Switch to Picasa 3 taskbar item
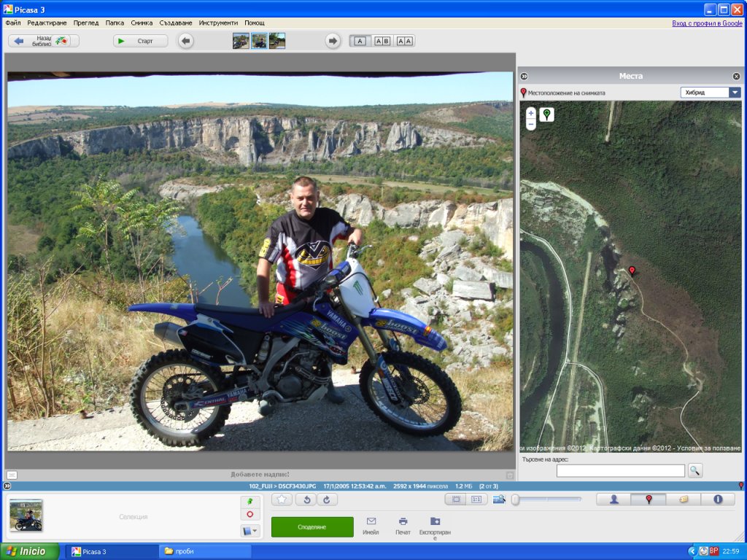The height and width of the screenshot is (560, 747). click(x=111, y=551)
